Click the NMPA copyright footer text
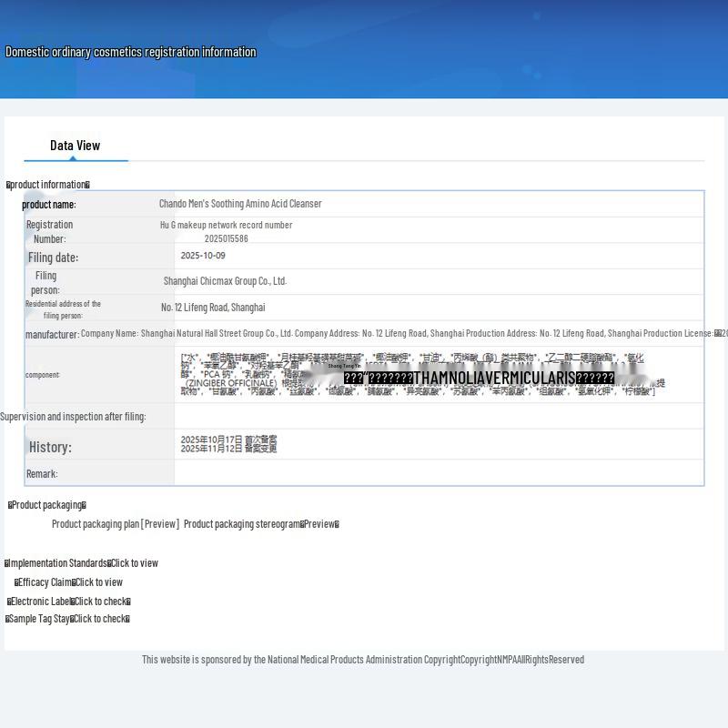The height and width of the screenshot is (728, 728). [x=363, y=659]
